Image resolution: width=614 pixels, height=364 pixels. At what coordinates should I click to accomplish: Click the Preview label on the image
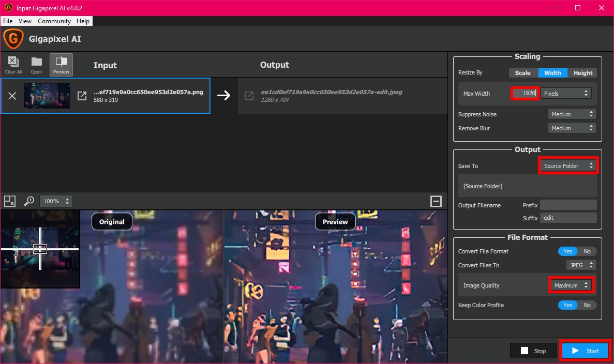pyautogui.click(x=335, y=221)
